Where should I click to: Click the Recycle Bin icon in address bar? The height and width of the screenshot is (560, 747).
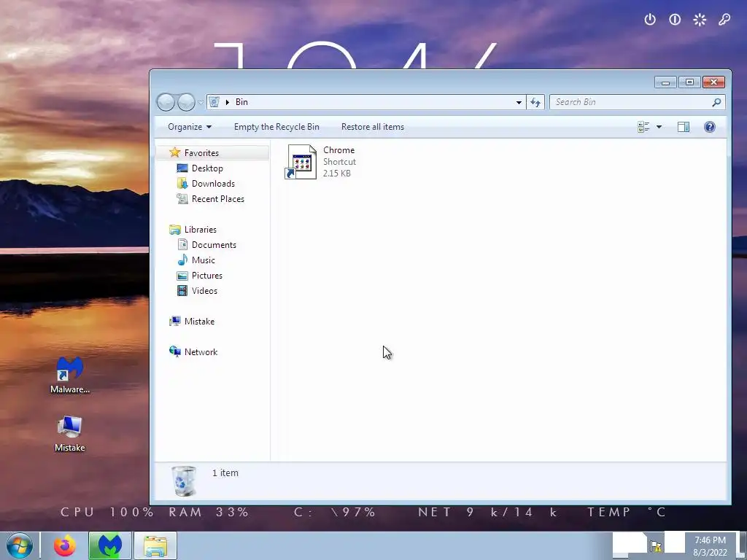click(214, 102)
